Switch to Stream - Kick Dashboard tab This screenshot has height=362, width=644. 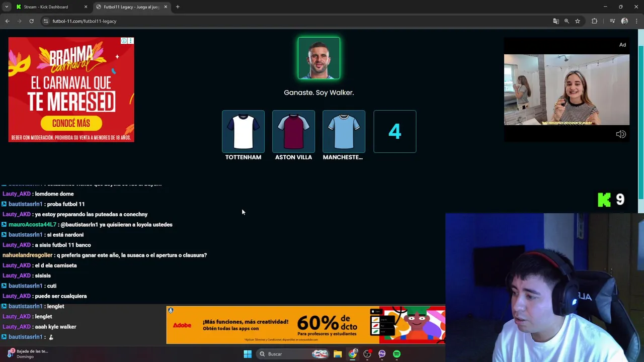(51, 7)
